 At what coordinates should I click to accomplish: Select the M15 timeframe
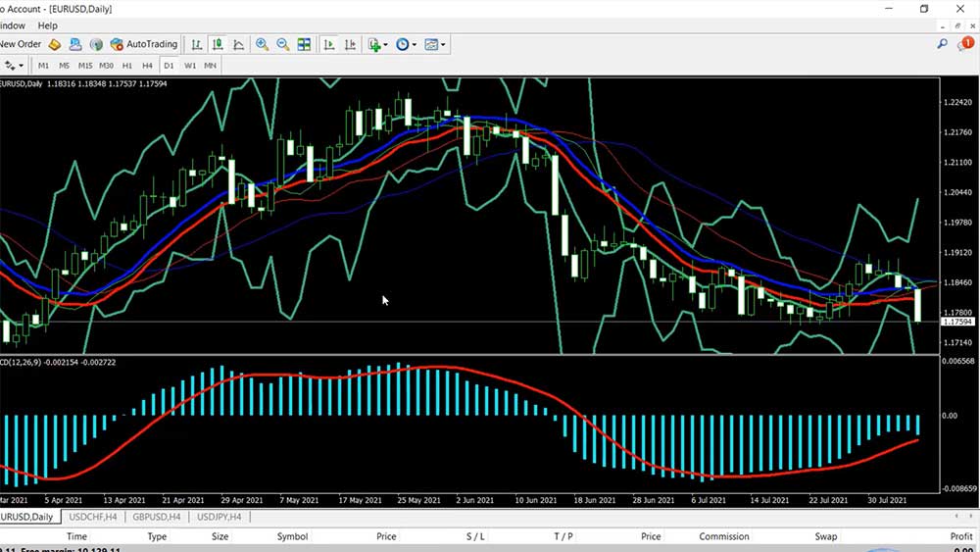pyautogui.click(x=85, y=65)
